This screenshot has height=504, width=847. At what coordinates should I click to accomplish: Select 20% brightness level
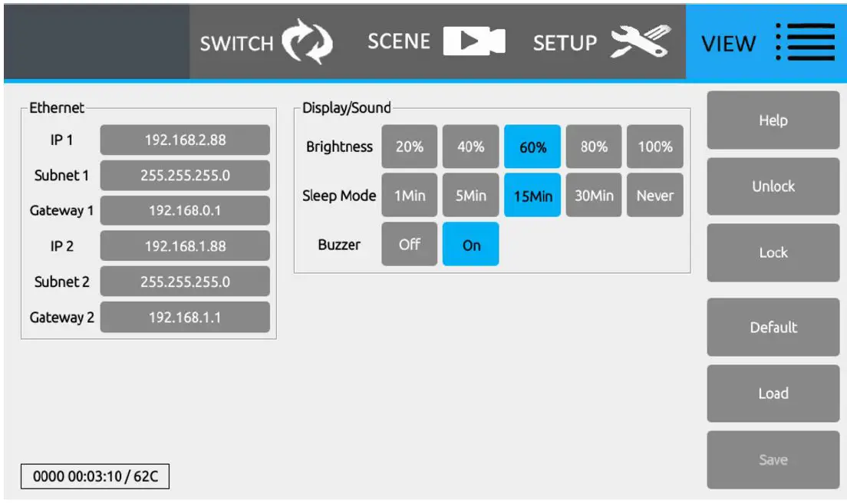[x=409, y=147]
